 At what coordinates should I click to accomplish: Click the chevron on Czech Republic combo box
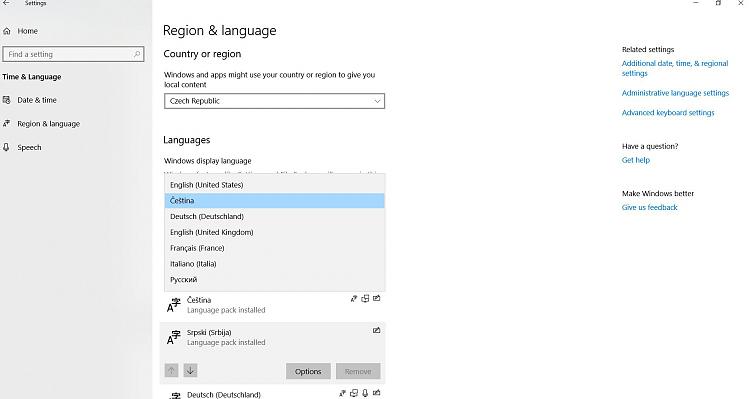377,101
